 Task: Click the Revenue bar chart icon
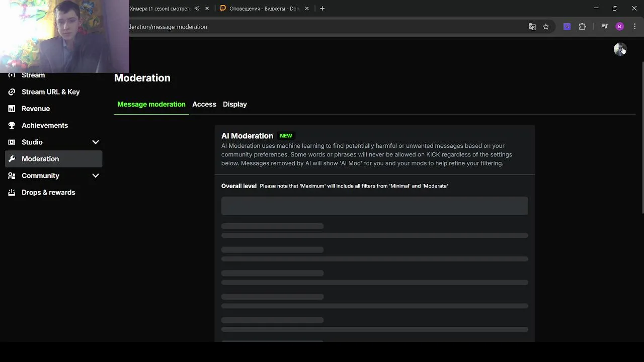point(12,109)
